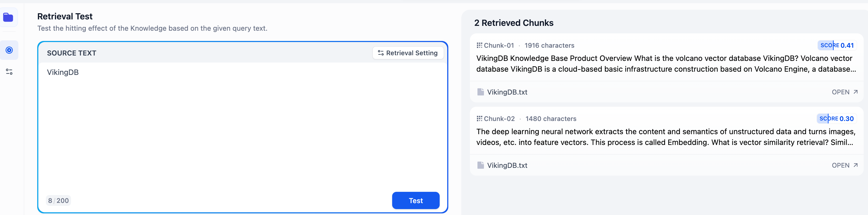
Task: Click the file icon in Chunk-01's footer
Action: 480,92
